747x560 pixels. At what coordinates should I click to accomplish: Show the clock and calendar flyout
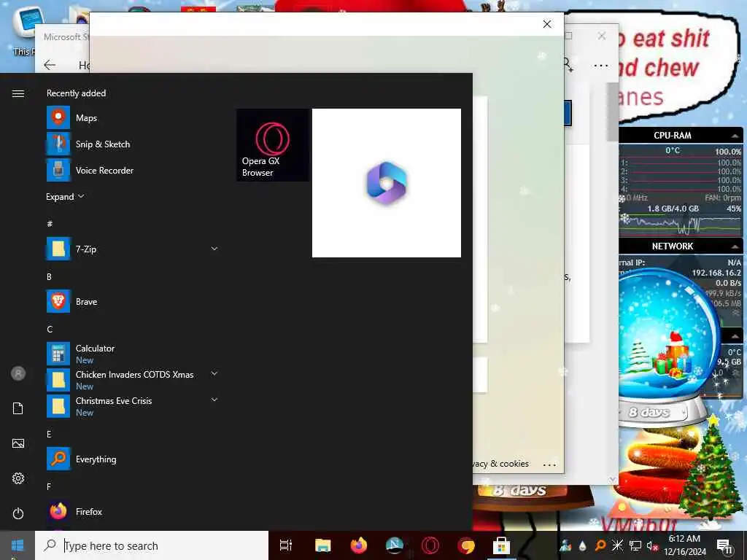click(684, 545)
